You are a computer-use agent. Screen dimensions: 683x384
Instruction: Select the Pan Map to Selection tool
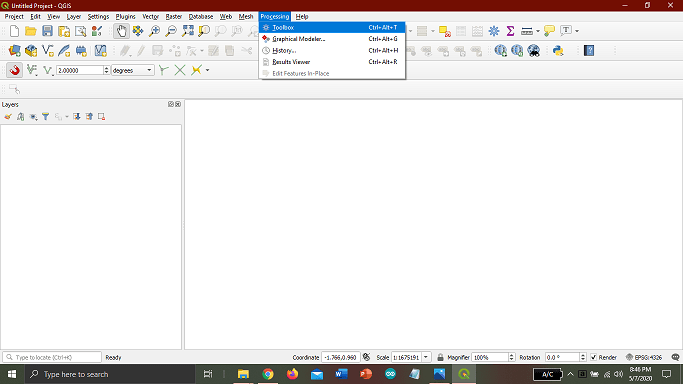138,31
